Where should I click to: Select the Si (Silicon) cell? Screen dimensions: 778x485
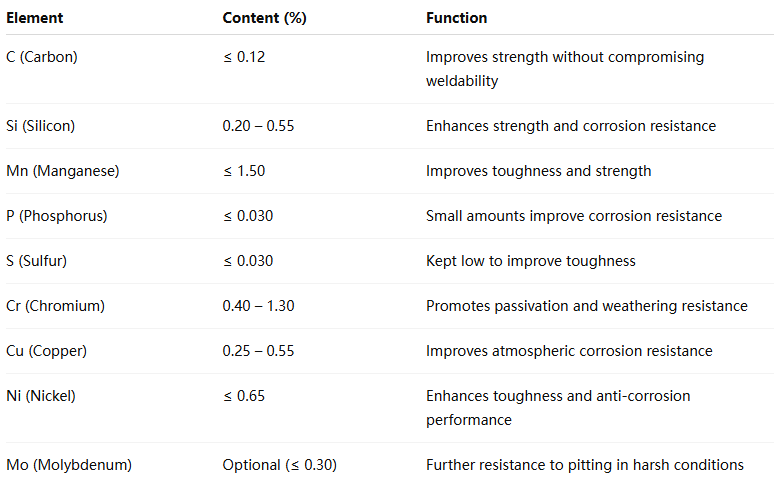40,126
